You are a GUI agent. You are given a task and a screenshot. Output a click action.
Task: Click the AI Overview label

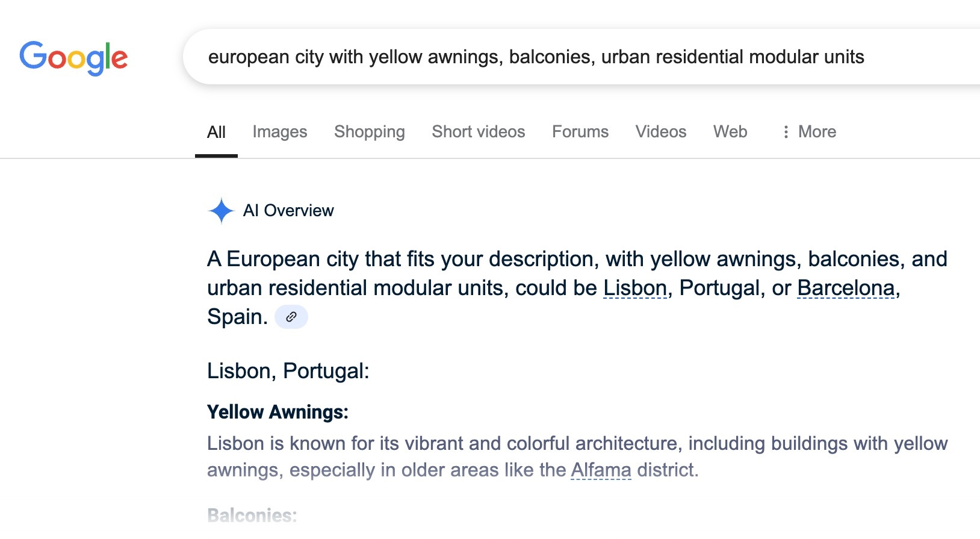pyautogui.click(x=288, y=211)
